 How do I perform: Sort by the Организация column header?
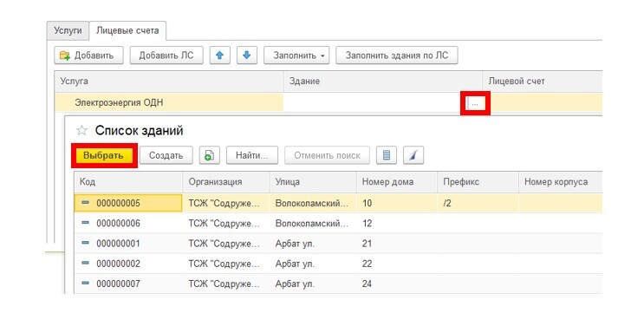pos(226,182)
